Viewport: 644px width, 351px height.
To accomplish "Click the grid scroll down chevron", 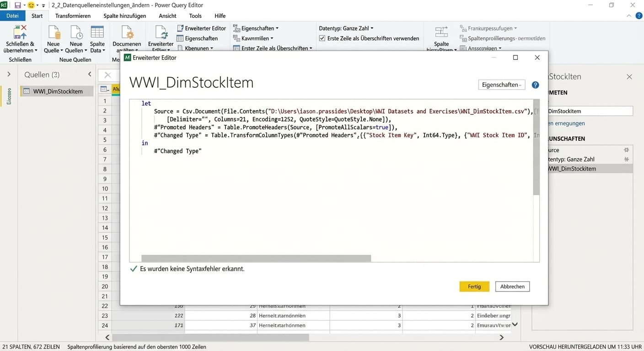I will point(515,324).
